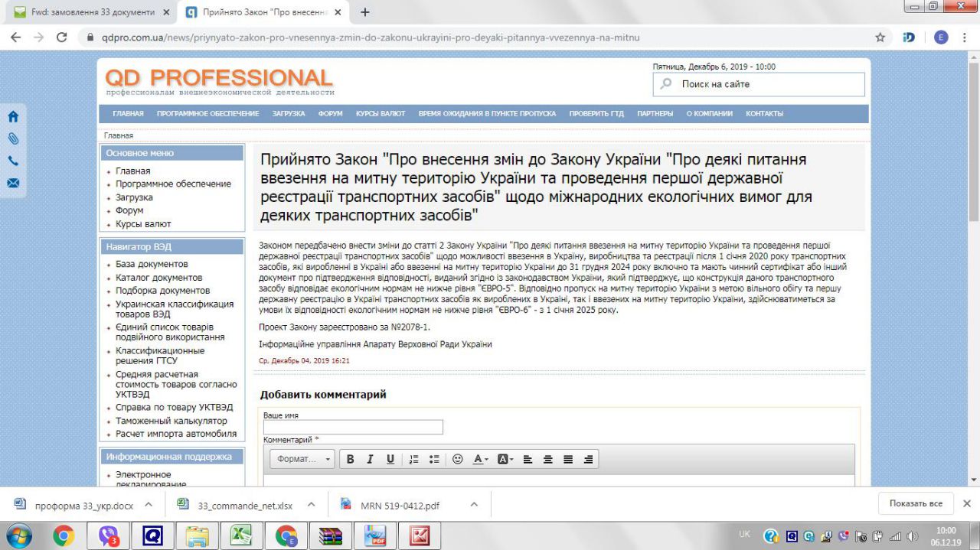The height and width of the screenshot is (550, 980).
Task: Bookmark this page with the star icon
Action: (880, 37)
